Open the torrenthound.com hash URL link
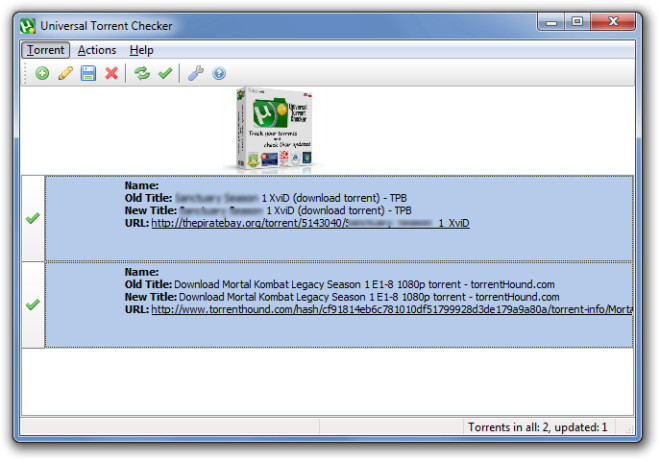 392,309
